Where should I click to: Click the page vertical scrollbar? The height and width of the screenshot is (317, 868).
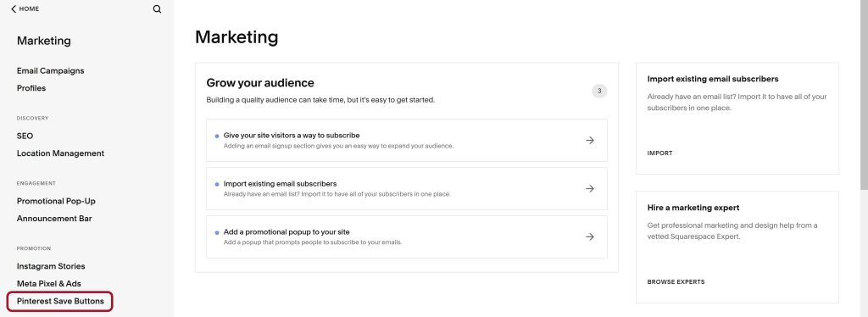pyautogui.click(x=864, y=94)
